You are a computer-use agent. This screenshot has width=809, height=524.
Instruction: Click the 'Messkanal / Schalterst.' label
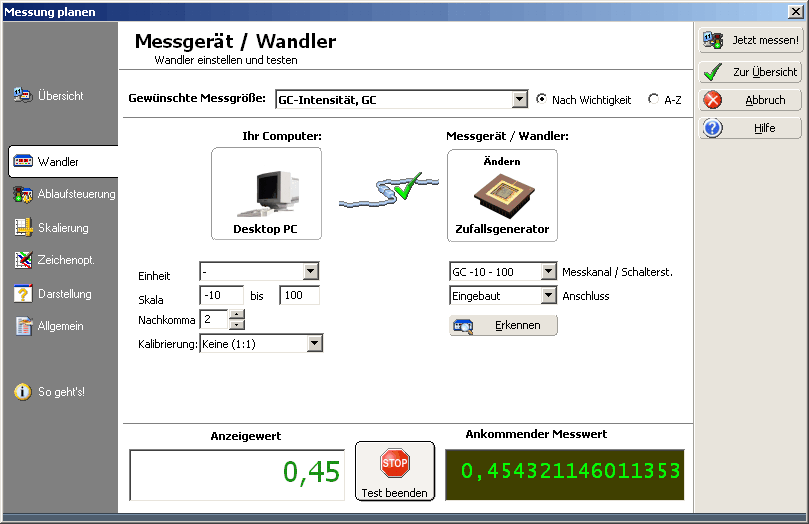(x=618, y=272)
